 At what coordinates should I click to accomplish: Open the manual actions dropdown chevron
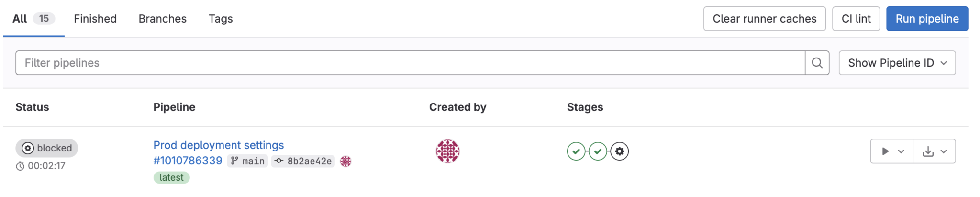(901, 151)
